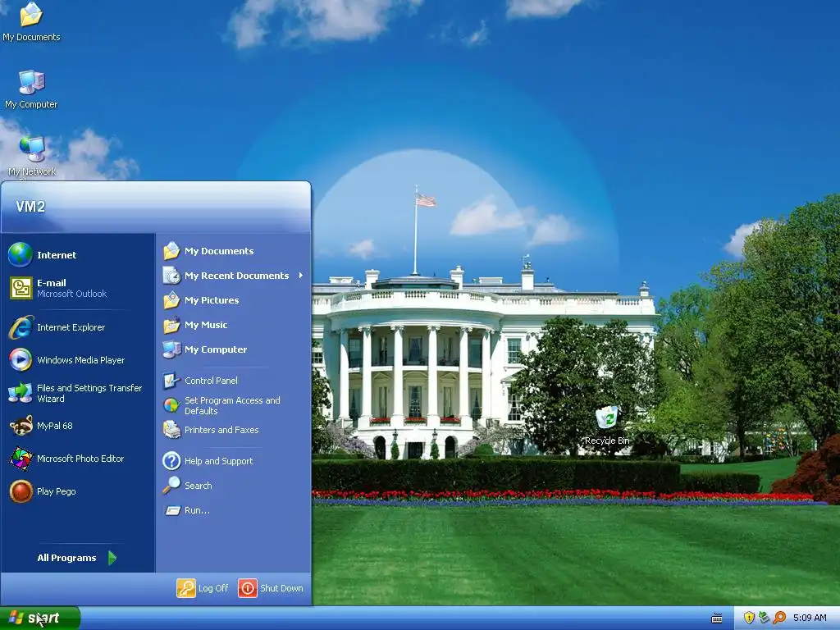
Task: Open Files and Settings Transfer Wizard icon
Action: (21, 393)
